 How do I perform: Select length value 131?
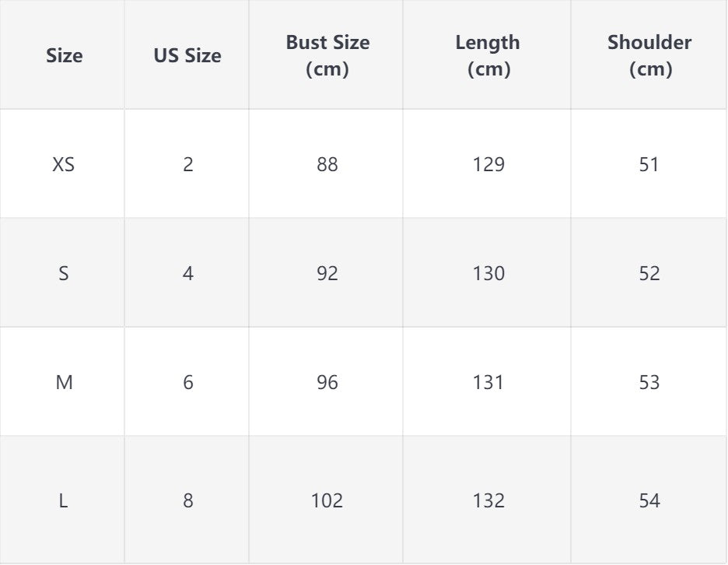click(488, 382)
